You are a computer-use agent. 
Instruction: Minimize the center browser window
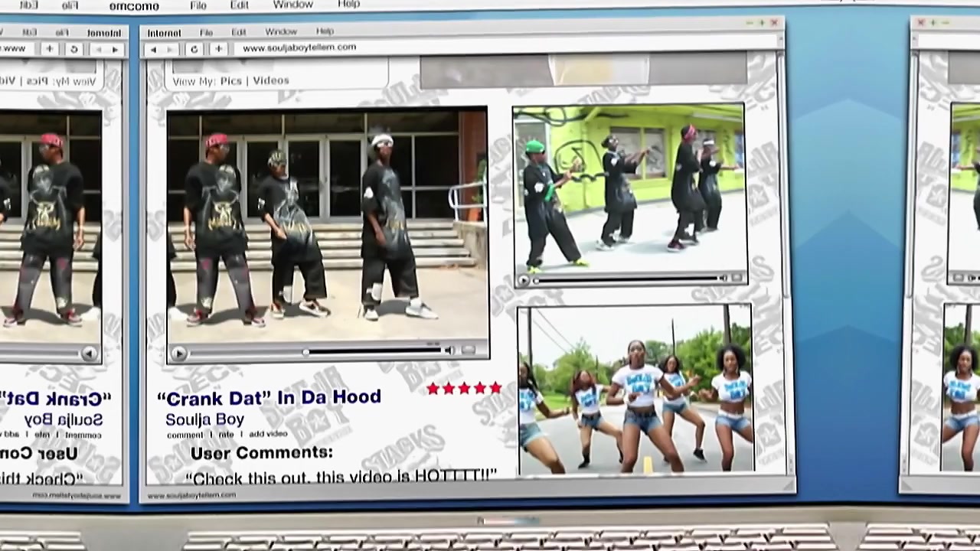point(749,24)
